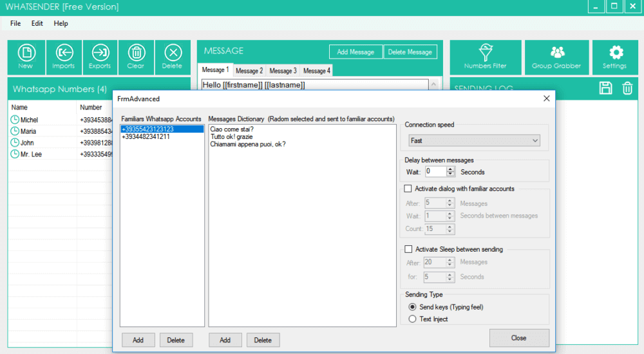The image size is (644, 354).
Task: Click the Delete icon in toolbar
Action: pyautogui.click(x=173, y=57)
